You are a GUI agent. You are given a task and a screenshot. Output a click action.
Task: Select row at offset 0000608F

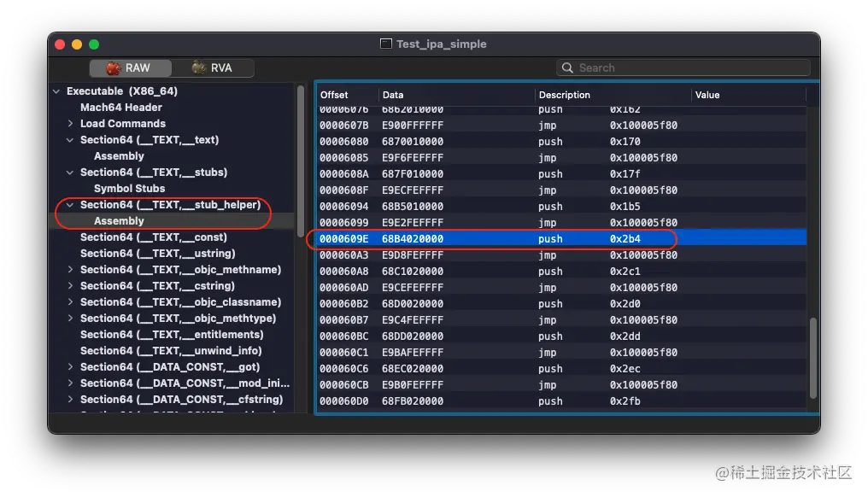561,190
